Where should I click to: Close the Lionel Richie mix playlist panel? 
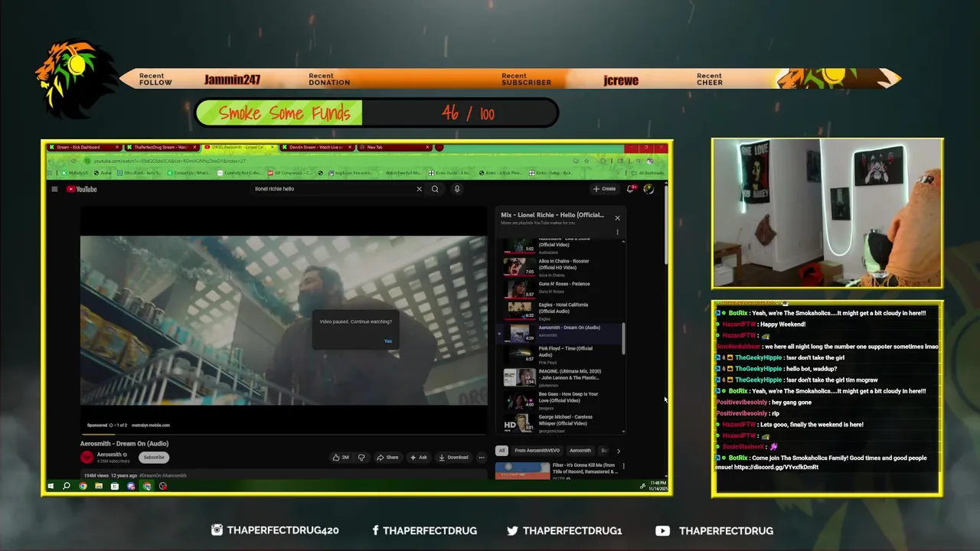click(x=617, y=218)
